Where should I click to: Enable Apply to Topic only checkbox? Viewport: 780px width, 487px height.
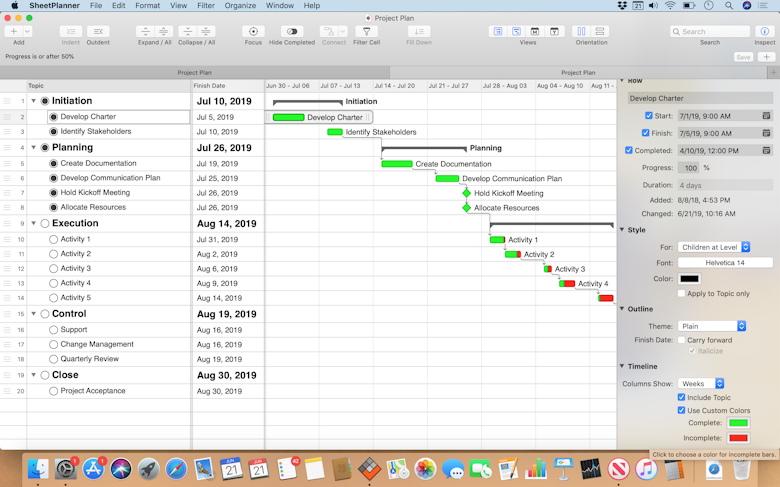tap(682, 293)
